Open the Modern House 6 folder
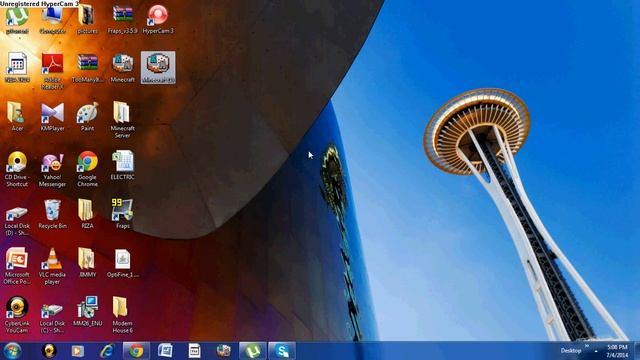Viewport: 640px width, 360px height. [x=122, y=315]
